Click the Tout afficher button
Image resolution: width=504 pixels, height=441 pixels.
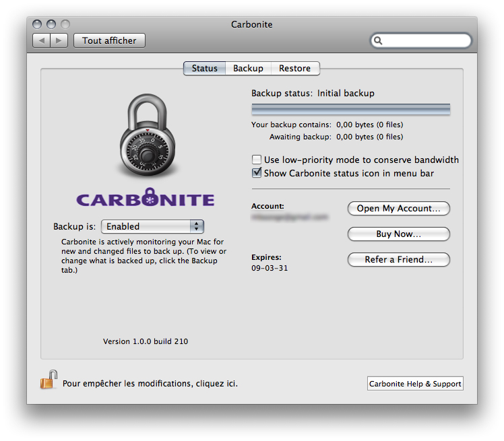pos(109,40)
